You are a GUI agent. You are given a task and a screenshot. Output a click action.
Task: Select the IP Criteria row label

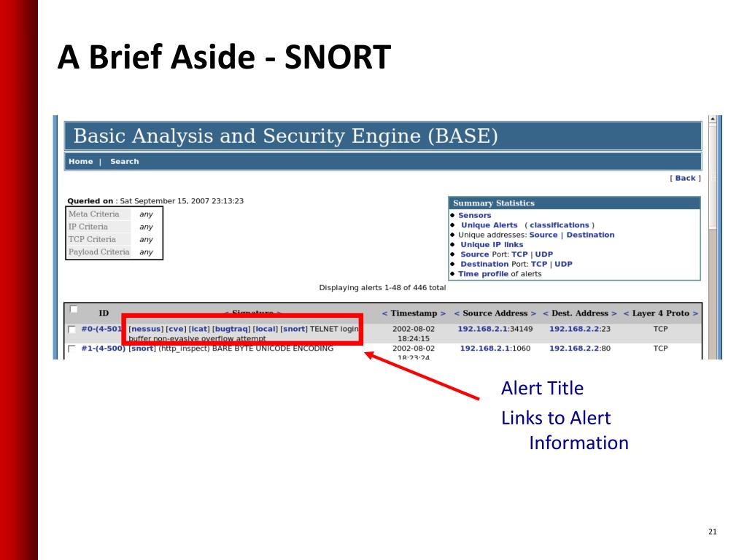click(88, 227)
